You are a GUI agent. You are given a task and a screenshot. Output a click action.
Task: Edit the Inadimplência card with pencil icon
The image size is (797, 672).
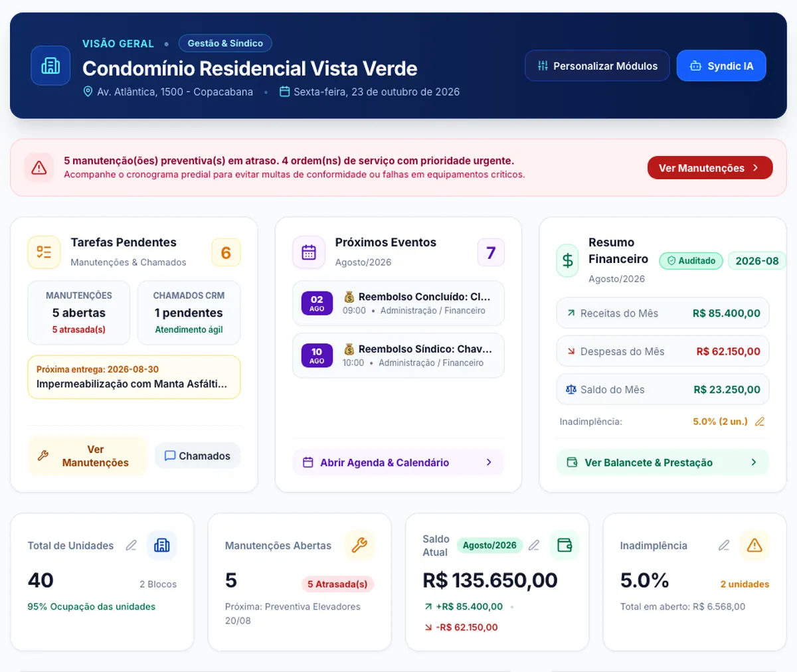click(724, 545)
